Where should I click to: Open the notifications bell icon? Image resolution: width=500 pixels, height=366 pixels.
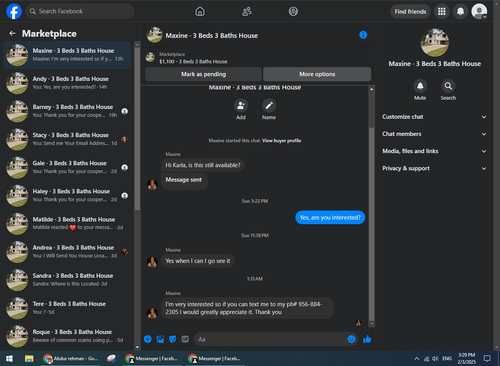pyautogui.click(x=460, y=11)
